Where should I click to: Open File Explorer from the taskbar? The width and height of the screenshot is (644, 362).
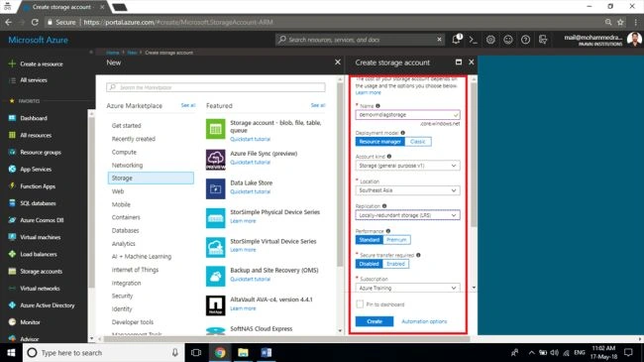[x=243, y=352]
